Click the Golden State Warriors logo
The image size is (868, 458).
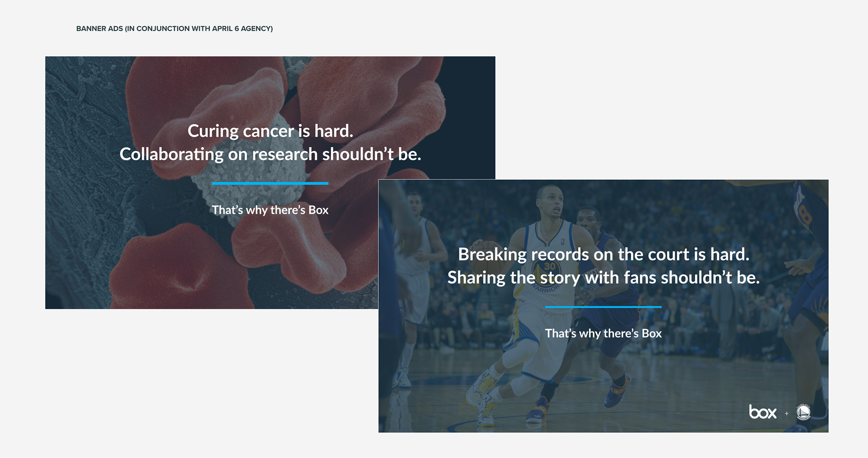click(803, 412)
